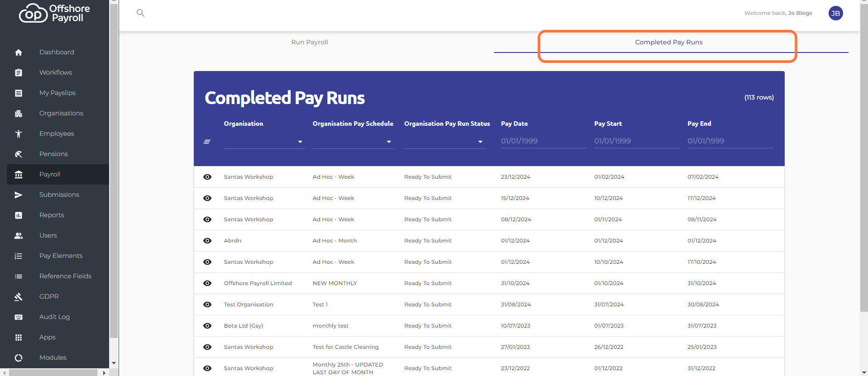Screen dimensions: 868x376
Task: Switch to the Run Payroll tab
Action: pos(310,42)
